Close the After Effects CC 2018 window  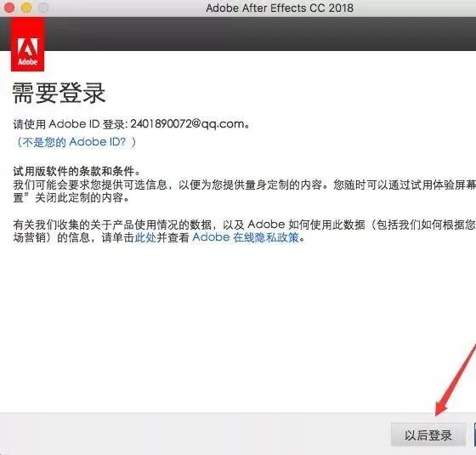tap(8, 8)
